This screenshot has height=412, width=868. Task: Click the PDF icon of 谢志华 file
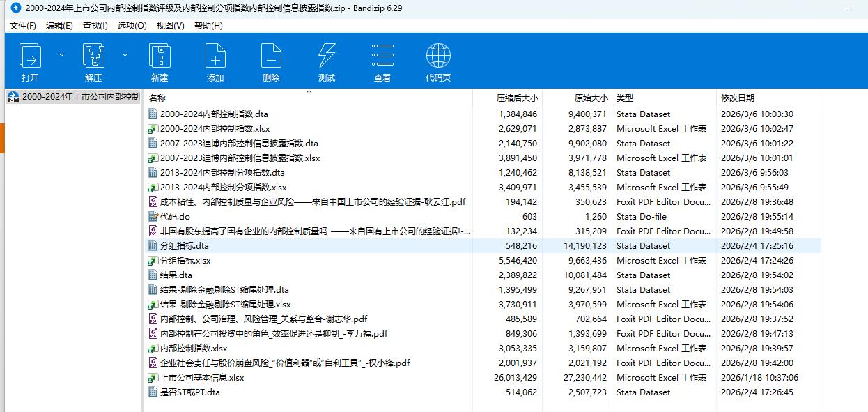click(x=153, y=319)
